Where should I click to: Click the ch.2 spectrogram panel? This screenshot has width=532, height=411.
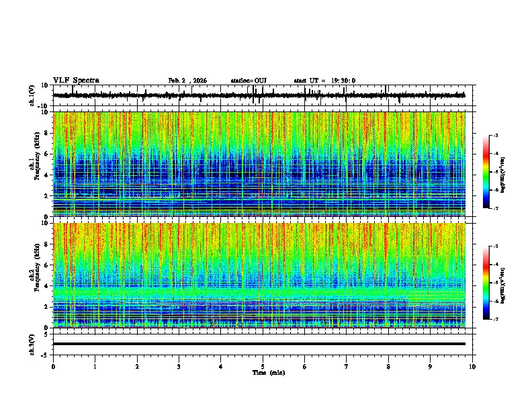click(x=259, y=275)
